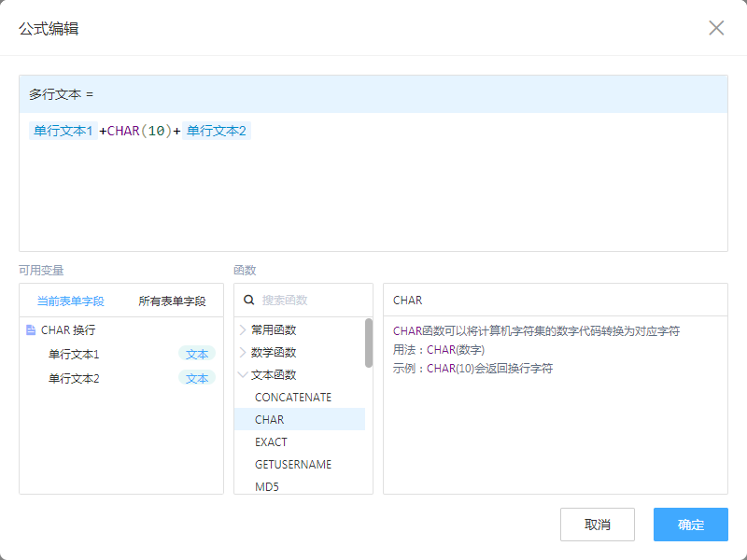This screenshot has width=747, height=560.
Task: Click the document icon beside CHAR 换行
Action: pyautogui.click(x=31, y=330)
